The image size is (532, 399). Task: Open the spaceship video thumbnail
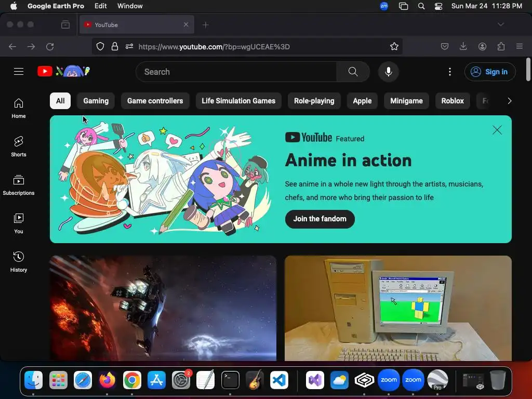click(x=163, y=308)
